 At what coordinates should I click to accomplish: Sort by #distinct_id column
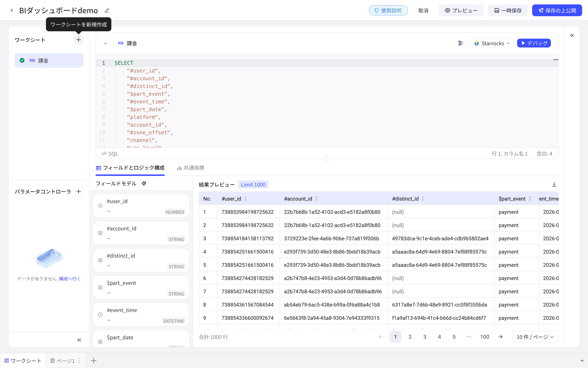pyautogui.click(x=423, y=199)
